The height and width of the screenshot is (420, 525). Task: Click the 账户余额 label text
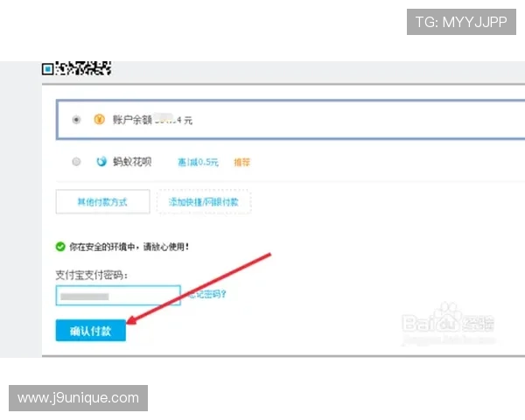tap(132, 120)
